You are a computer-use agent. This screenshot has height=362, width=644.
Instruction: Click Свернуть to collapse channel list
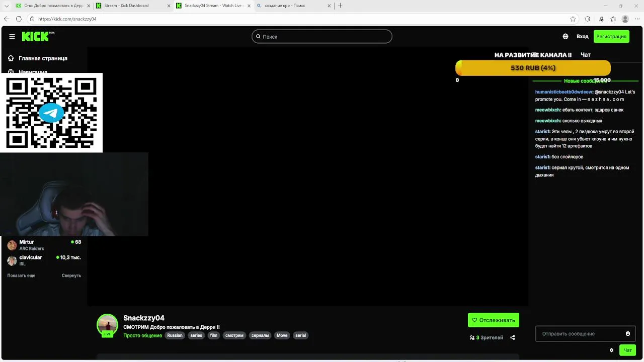71,276
